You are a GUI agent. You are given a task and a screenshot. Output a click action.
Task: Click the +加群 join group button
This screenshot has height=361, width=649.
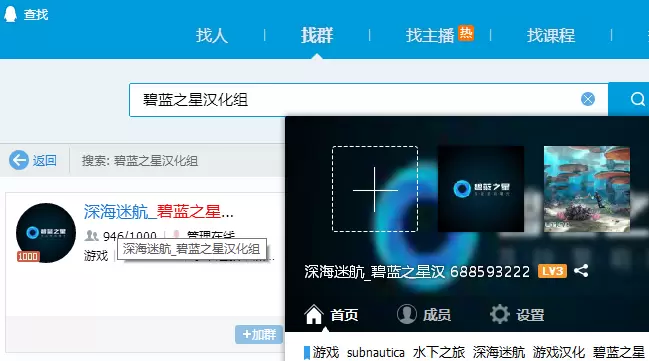[x=259, y=334]
